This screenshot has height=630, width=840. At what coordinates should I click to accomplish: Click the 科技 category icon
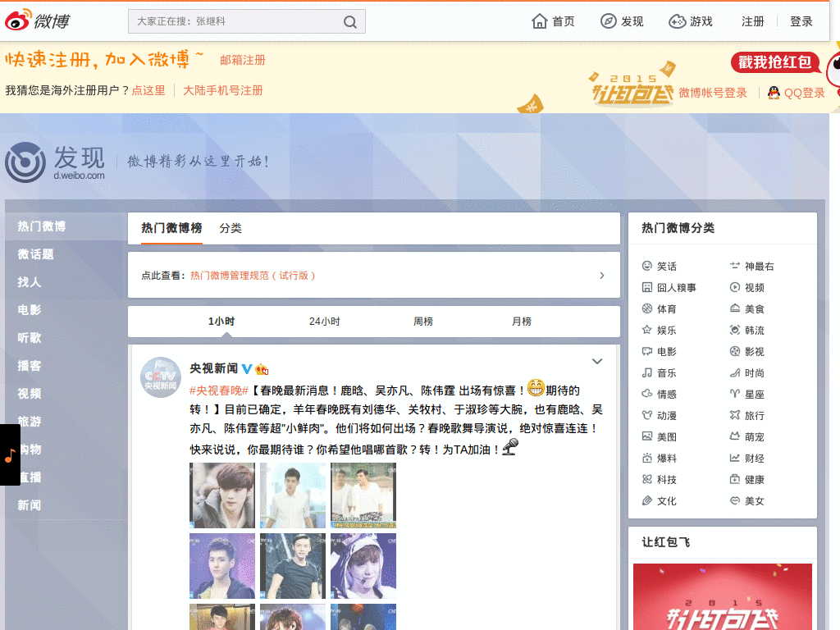pyautogui.click(x=647, y=479)
